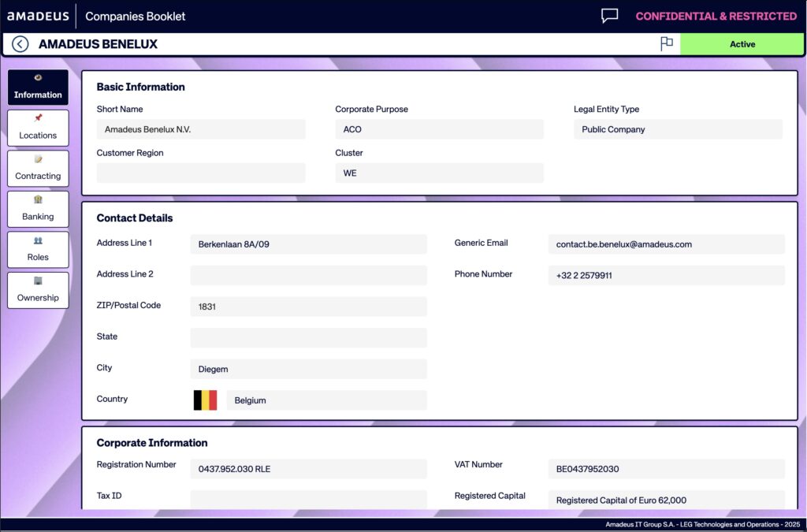Click the City field showing Diegem
This screenshot has height=532, width=807.
pyautogui.click(x=308, y=369)
